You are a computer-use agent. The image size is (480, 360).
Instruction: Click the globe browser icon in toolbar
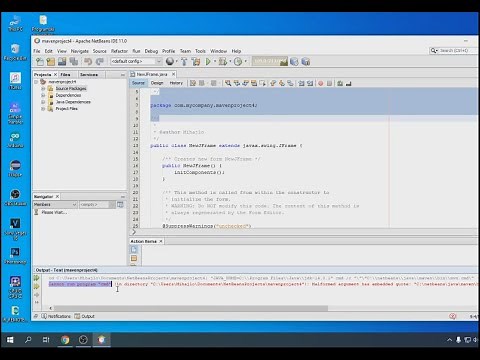(x=170, y=61)
